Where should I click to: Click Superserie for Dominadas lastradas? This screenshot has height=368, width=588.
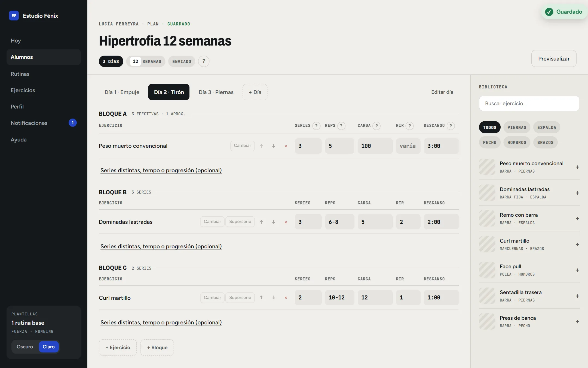[x=240, y=222]
